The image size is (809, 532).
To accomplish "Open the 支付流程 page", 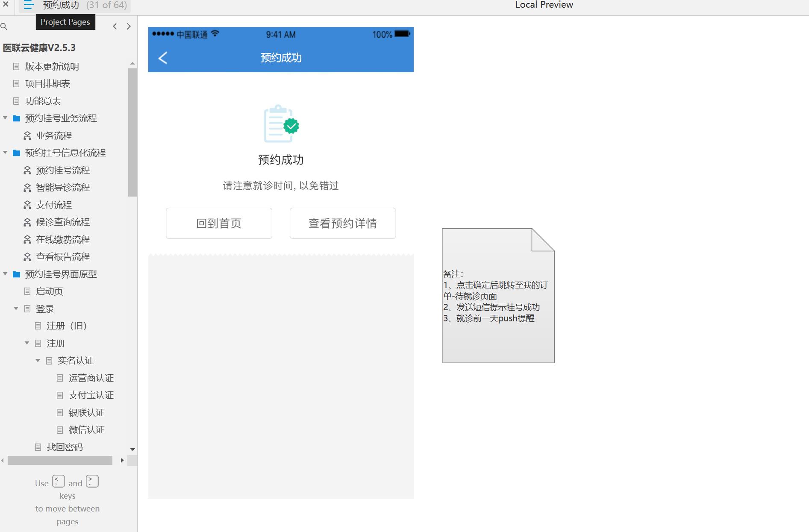I will [x=54, y=205].
